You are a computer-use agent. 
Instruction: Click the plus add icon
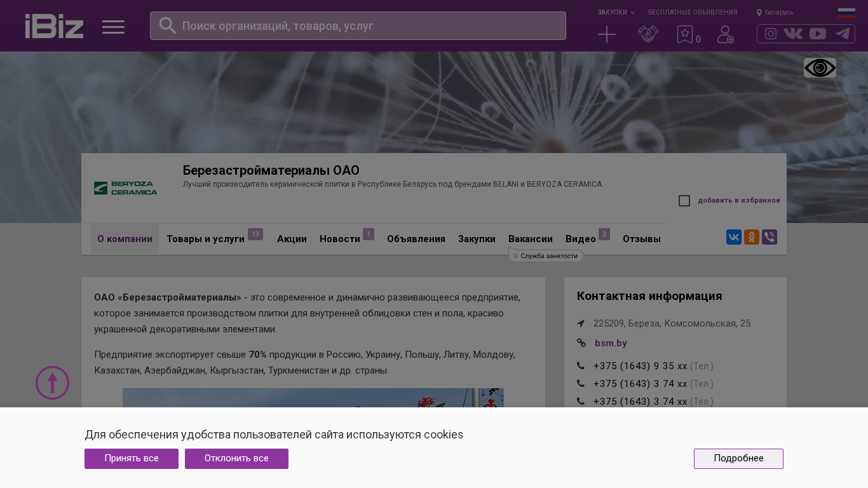(x=607, y=34)
